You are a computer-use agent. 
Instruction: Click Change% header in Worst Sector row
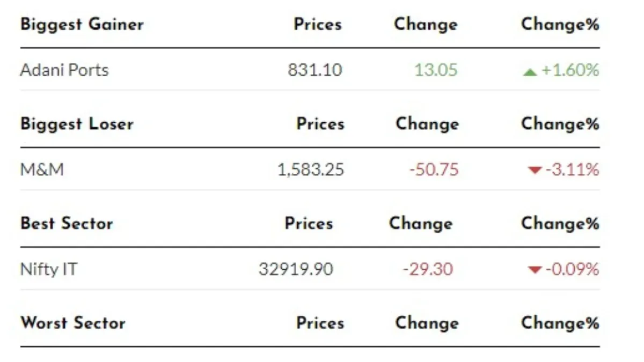click(x=560, y=323)
